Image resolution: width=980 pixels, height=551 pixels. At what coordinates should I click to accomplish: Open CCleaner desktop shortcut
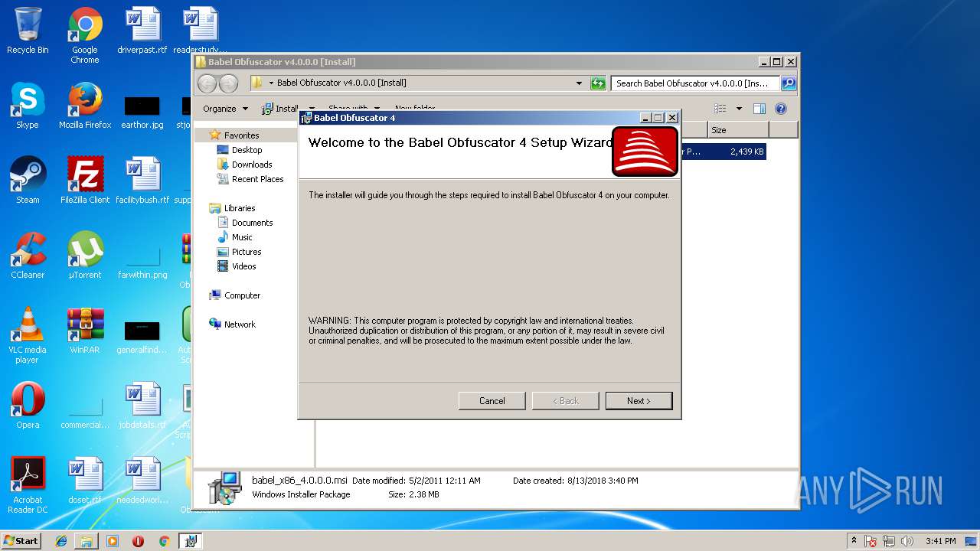(x=28, y=256)
